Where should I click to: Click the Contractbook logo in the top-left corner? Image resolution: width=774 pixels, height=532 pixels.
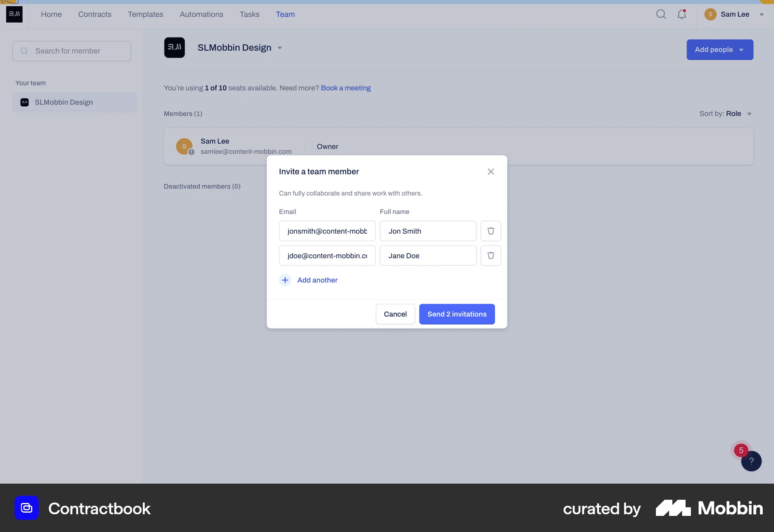(x=14, y=14)
